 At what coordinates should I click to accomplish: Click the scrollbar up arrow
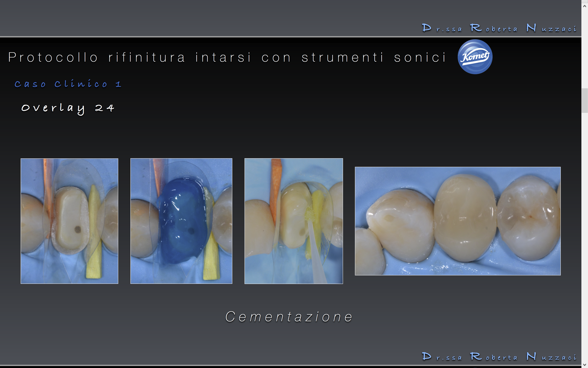[x=585, y=6]
